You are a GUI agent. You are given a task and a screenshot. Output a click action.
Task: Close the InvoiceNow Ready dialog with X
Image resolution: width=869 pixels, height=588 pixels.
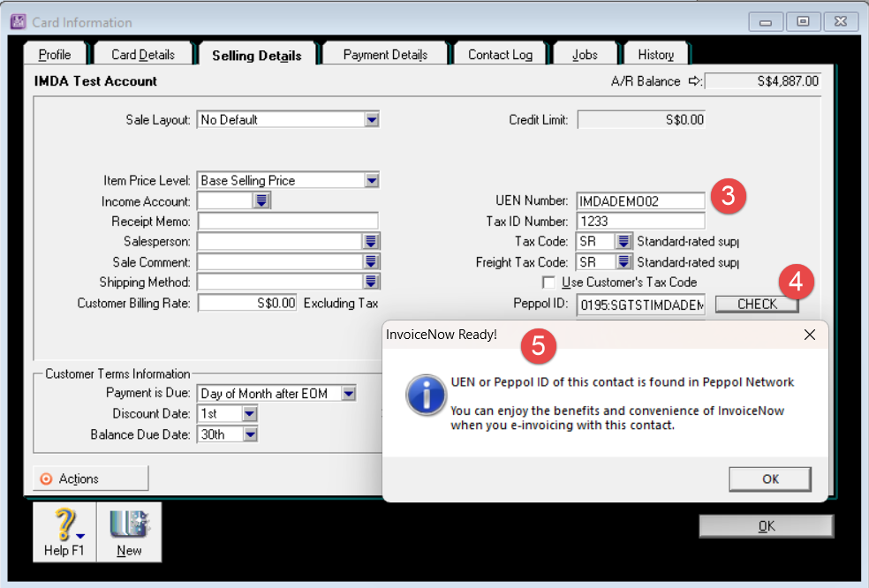coord(809,335)
